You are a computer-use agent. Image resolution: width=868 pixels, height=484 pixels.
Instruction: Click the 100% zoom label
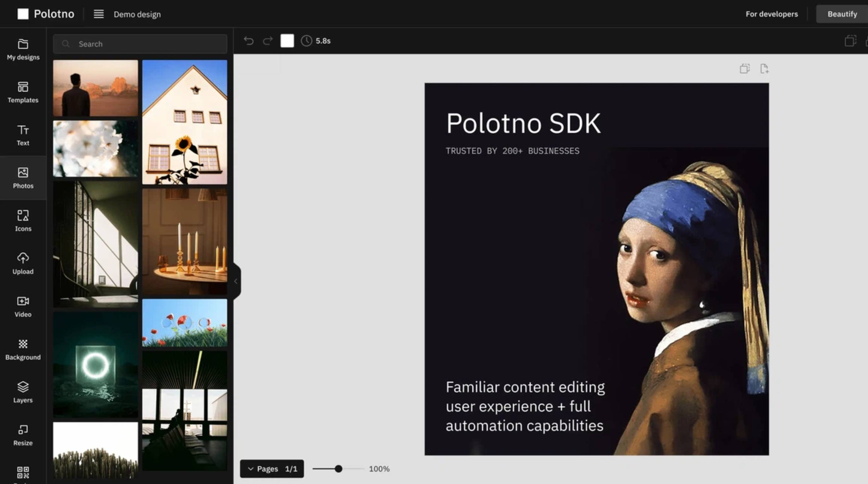379,469
